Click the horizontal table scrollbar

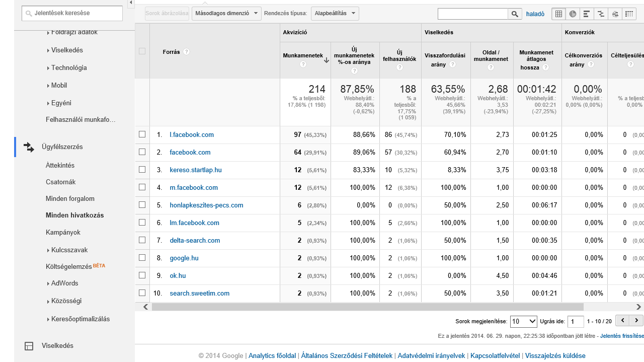pos(367,307)
